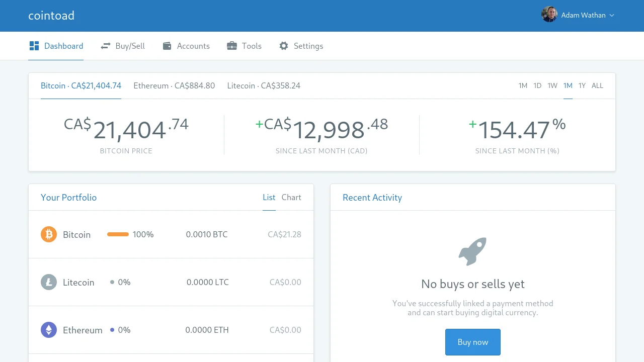Viewport: 644px width, 362px height.
Task: Select the Litecoin coin icon
Action: pos(49,282)
